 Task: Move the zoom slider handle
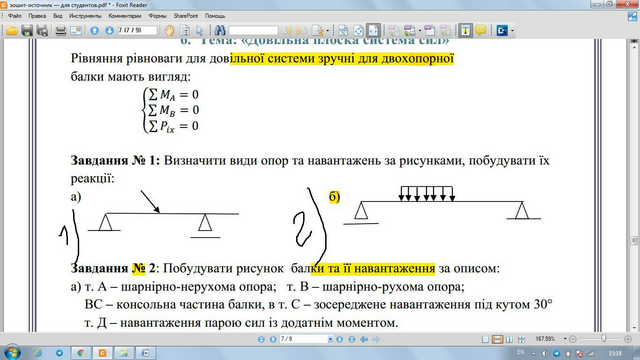coord(603,338)
